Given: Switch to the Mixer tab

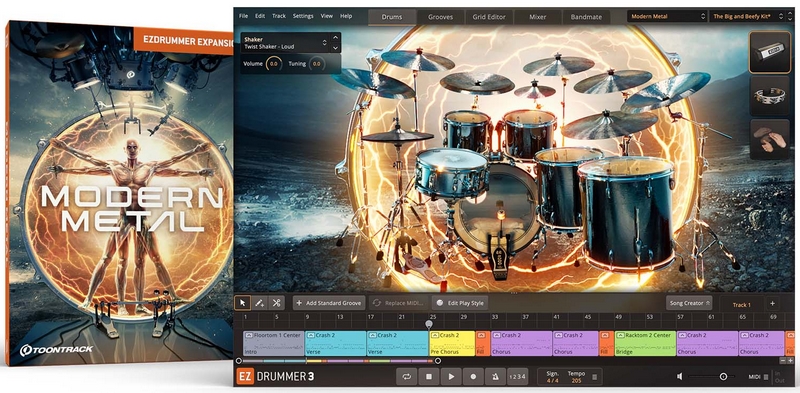Looking at the screenshot, I should (538, 17).
